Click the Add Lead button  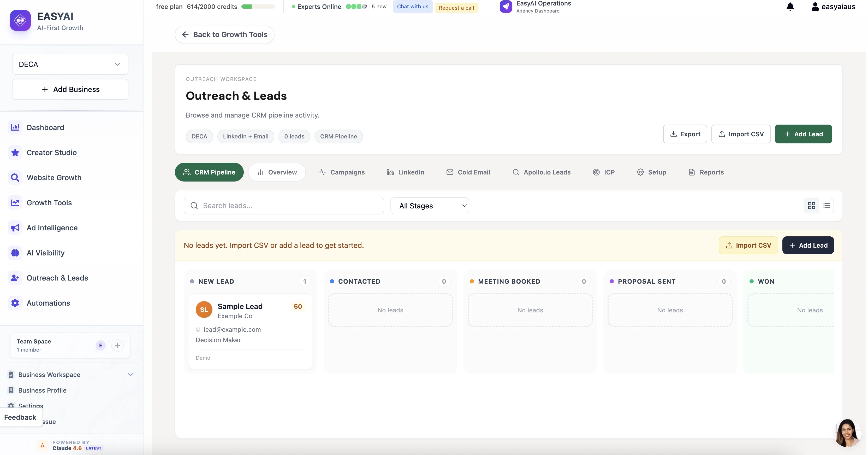click(803, 134)
